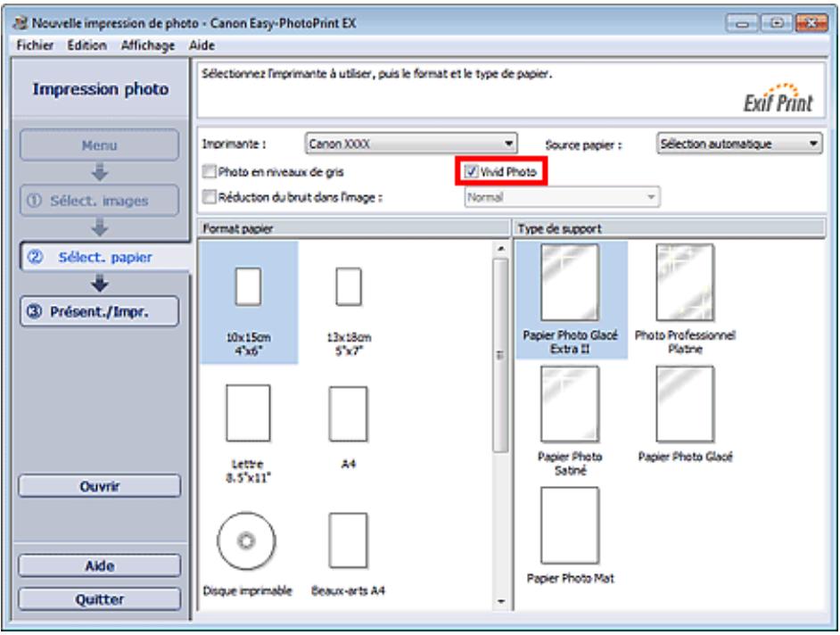Minimize the Easy-PhotoPrint EX window
The width and height of the screenshot is (840, 635).
(742, 23)
